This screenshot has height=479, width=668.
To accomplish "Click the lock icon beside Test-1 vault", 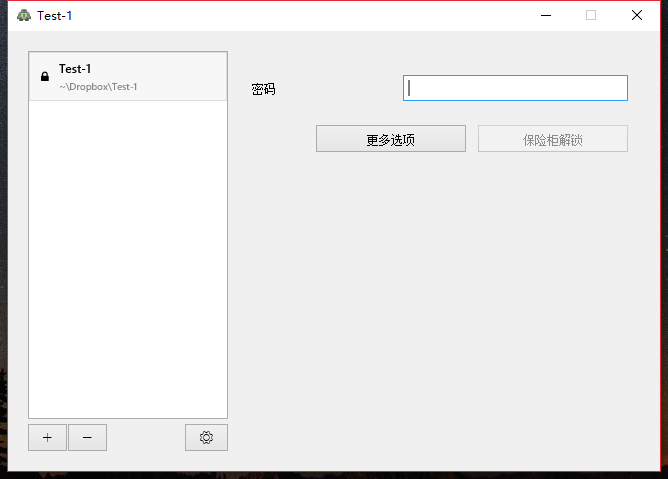I will click(x=45, y=76).
